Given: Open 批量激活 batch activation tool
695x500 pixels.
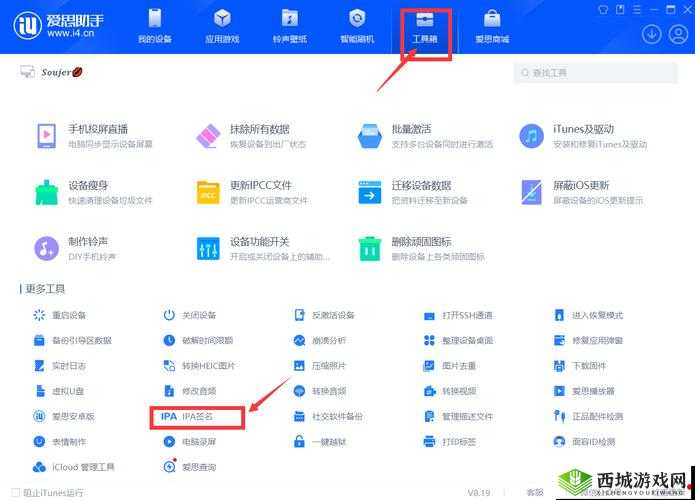Looking at the screenshot, I should [x=426, y=136].
